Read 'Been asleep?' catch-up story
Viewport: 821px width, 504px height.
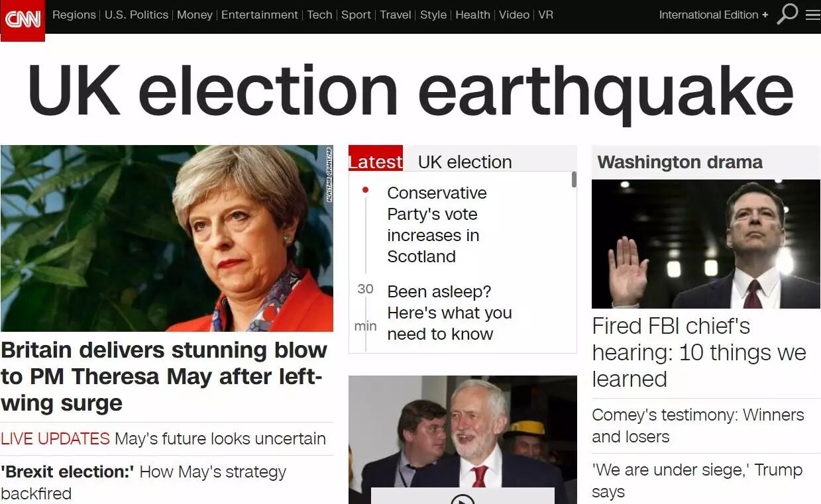(x=449, y=313)
